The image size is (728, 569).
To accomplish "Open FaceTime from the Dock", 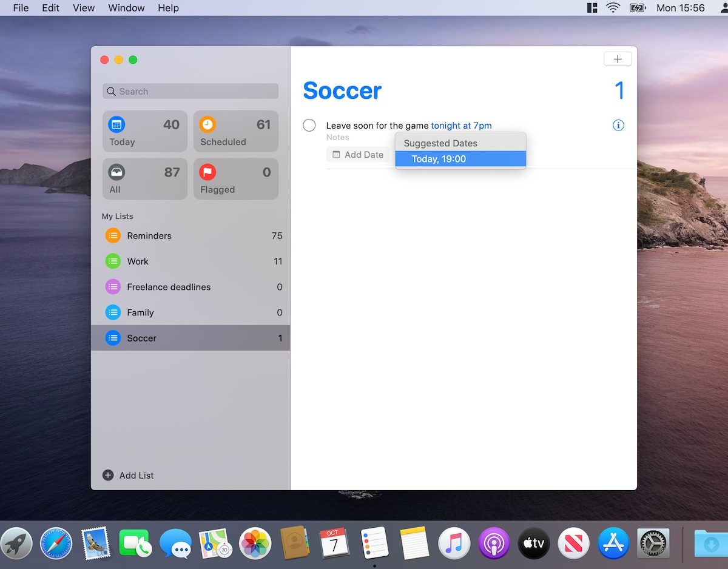I will tap(136, 542).
